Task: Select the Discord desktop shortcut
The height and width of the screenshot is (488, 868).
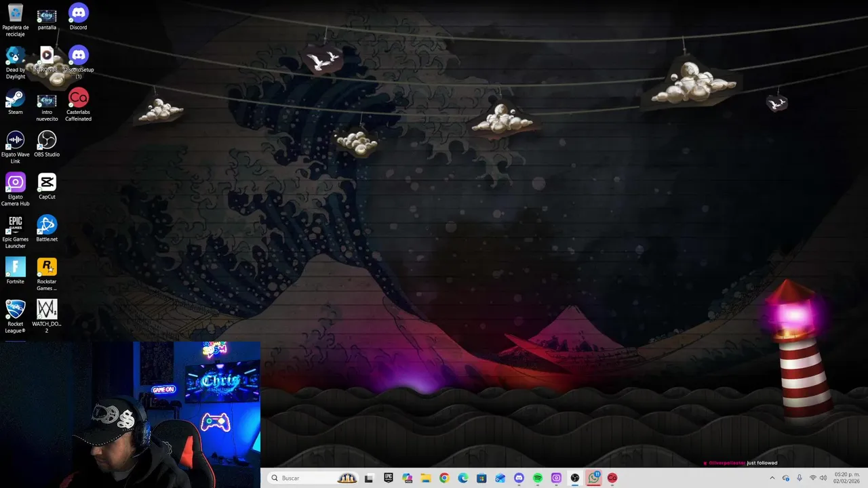Action: coord(79,17)
